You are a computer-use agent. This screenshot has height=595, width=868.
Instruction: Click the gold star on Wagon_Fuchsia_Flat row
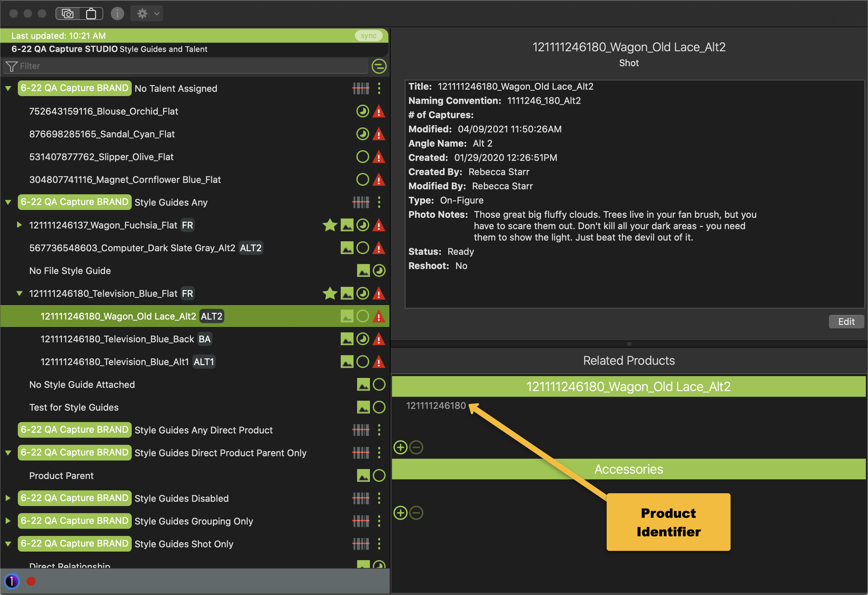pos(329,225)
